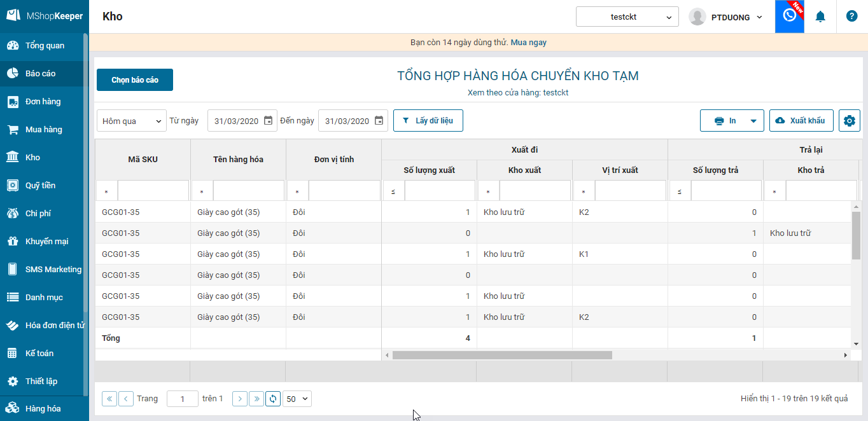Screen dimensions: 868x421
Task: Click the In print button
Action: (725, 121)
